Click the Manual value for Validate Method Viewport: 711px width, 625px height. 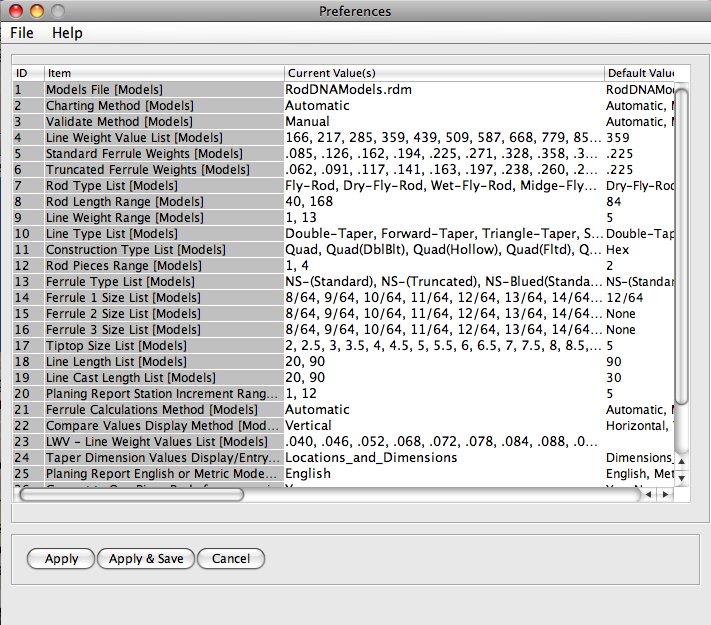pos(444,122)
